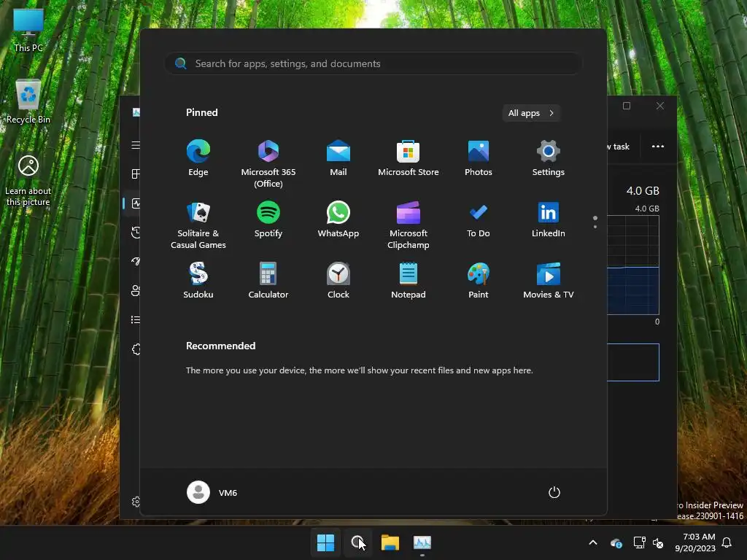Open the notification bell

[727, 542]
